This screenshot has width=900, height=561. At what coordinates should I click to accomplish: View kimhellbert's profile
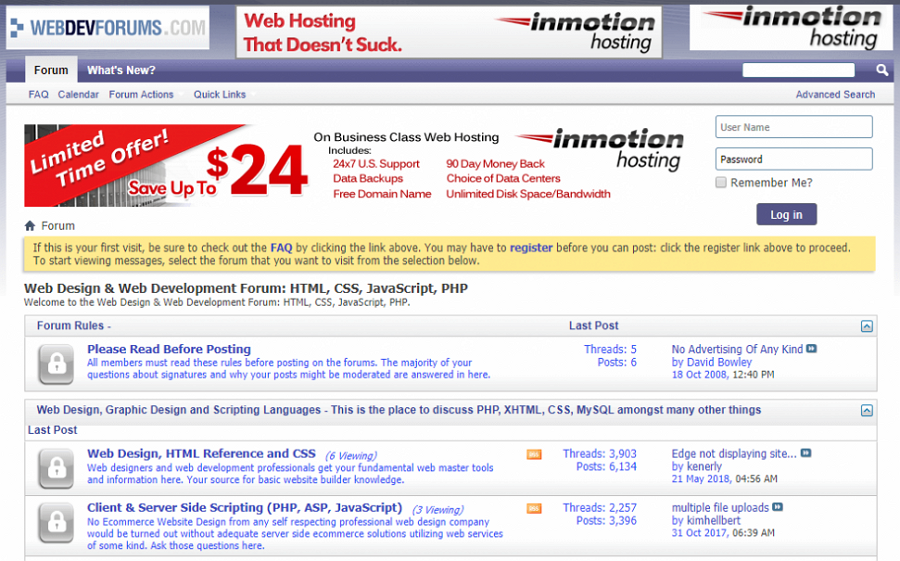[x=713, y=520]
